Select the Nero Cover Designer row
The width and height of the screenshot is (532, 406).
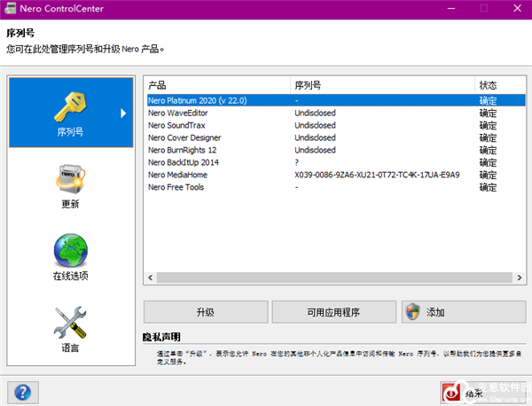336,137
